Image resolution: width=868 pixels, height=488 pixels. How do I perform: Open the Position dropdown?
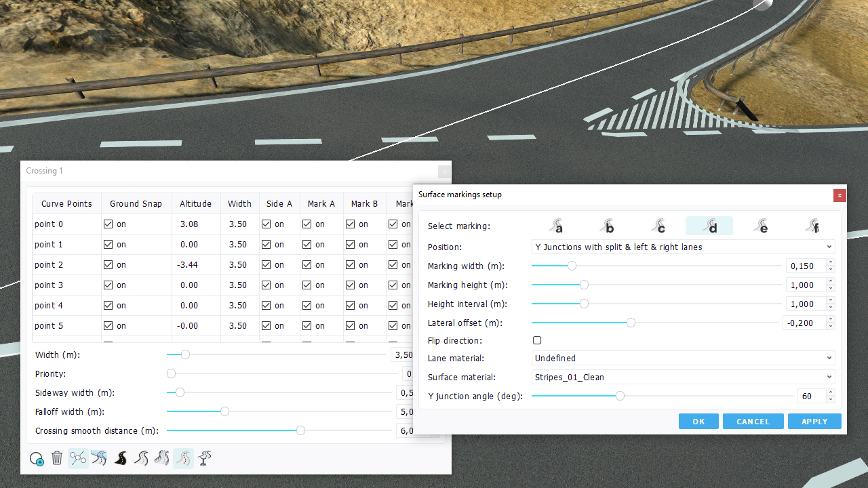coord(683,247)
